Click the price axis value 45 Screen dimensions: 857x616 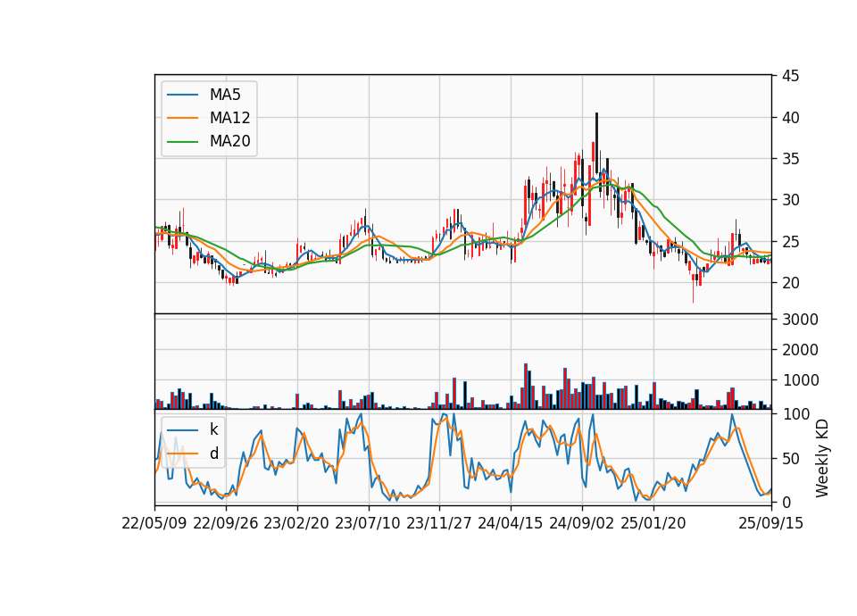pyautogui.click(x=790, y=76)
